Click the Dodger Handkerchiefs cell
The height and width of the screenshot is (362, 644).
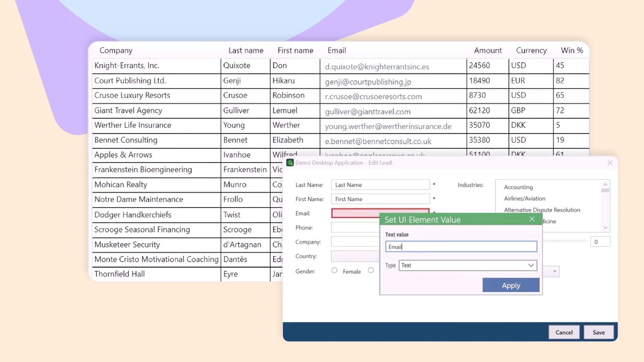[x=156, y=215]
